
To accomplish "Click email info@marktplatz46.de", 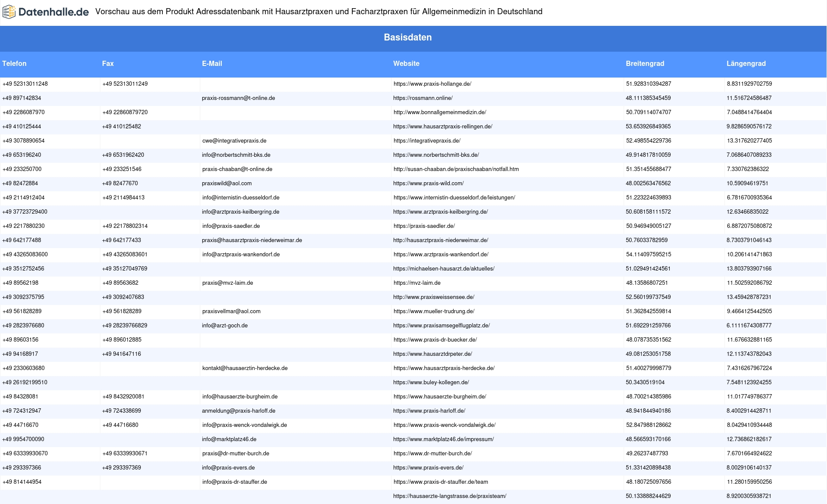I will [229, 439].
